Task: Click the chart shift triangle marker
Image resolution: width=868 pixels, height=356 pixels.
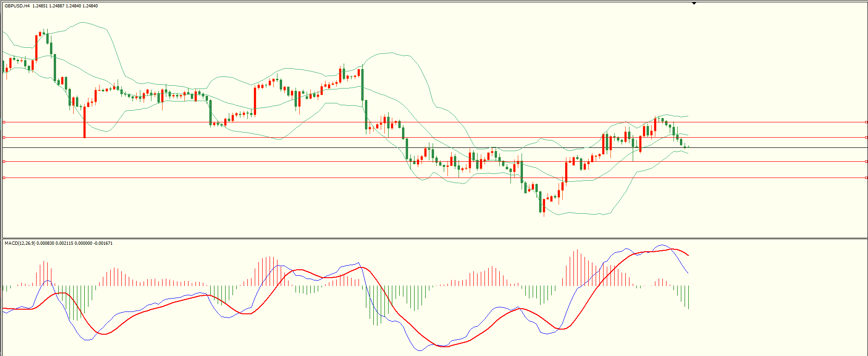Action: 694,3
